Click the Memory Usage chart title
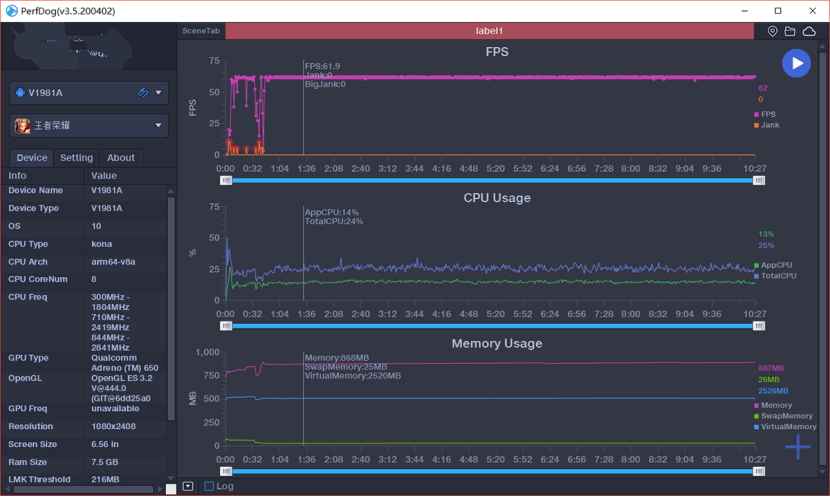 (497, 344)
